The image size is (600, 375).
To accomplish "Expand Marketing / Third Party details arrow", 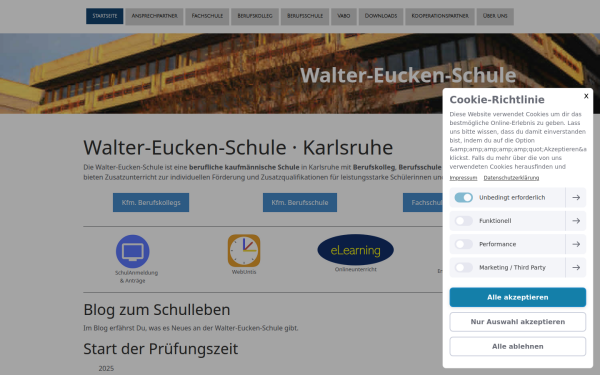I will (576, 267).
